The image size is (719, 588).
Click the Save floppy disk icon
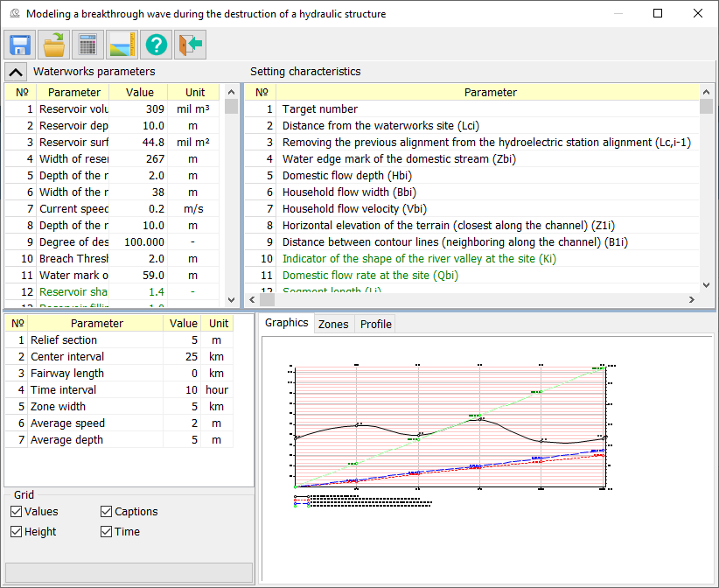[x=20, y=45]
